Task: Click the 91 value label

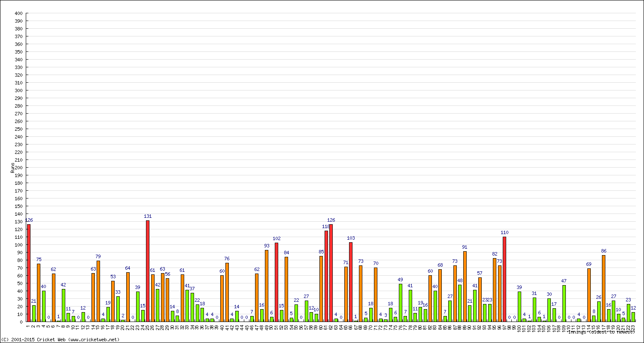Action: (465, 247)
